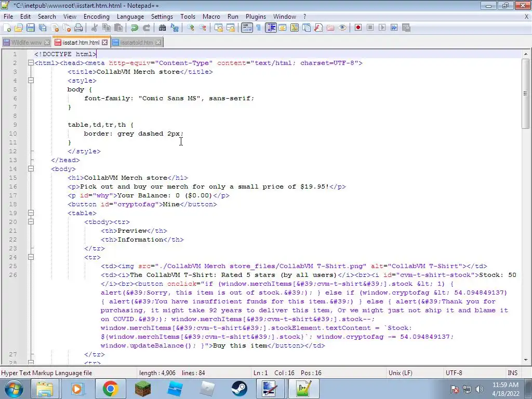This screenshot has height=399, width=532.
Task: Open Google Chrome from taskbar
Action: click(x=110, y=389)
